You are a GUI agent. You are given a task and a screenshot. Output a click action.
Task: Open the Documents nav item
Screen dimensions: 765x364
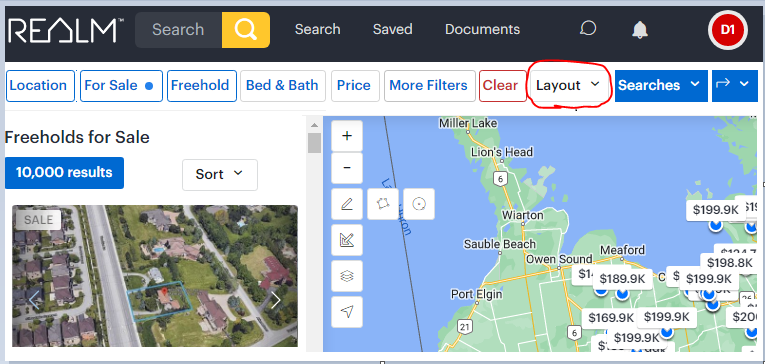tap(483, 29)
